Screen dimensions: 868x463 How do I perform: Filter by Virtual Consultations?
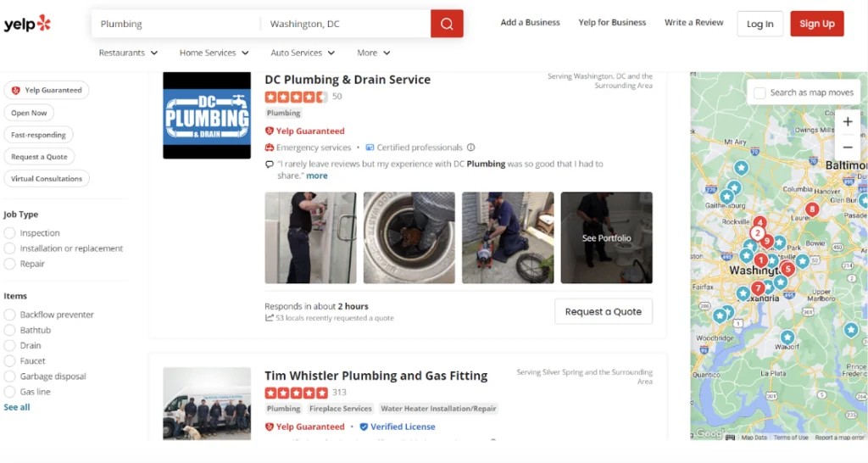pyautogui.click(x=47, y=178)
